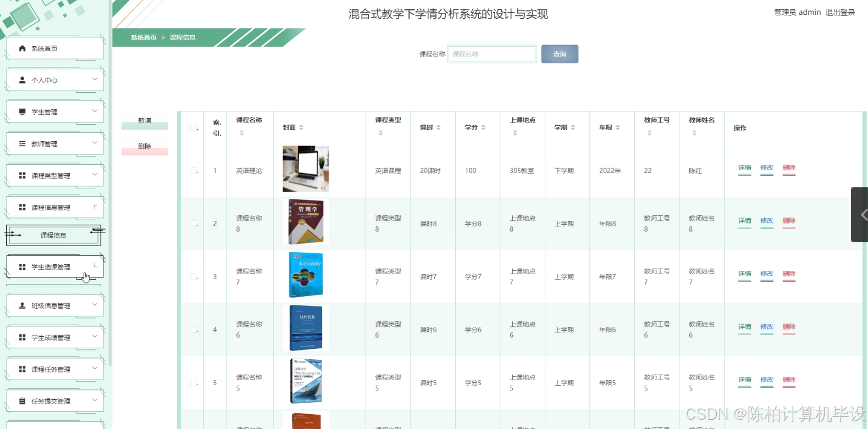The height and width of the screenshot is (429, 868).
Task: Sort by 学期 column arrows
Action: pyautogui.click(x=573, y=127)
